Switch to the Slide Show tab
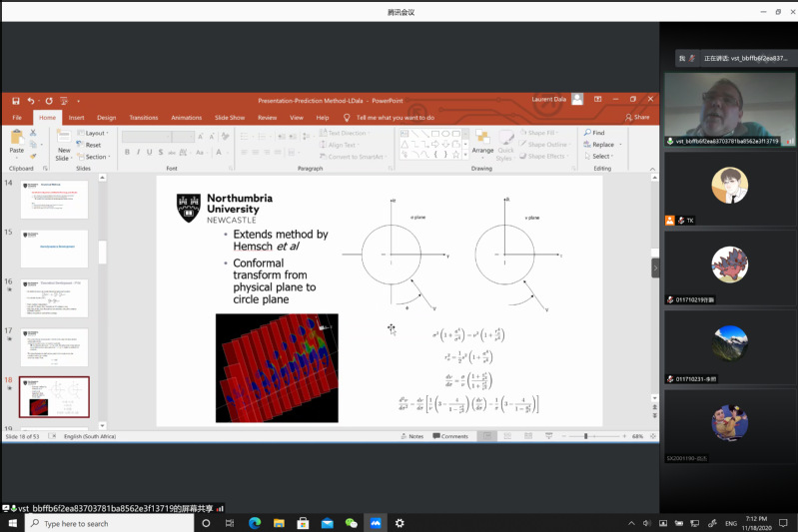The width and height of the screenshot is (798, 532). (230, 118)
